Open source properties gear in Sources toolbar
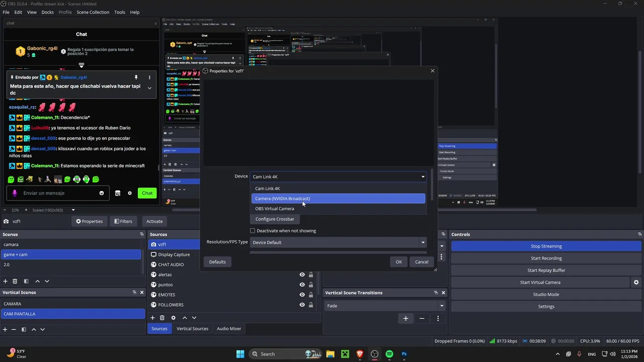 tap(174, 318)
